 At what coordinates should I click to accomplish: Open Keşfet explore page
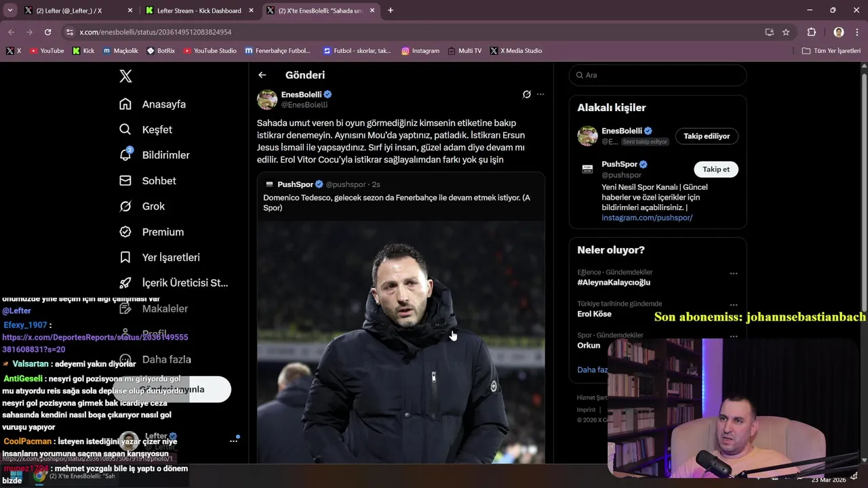(146, 129)
